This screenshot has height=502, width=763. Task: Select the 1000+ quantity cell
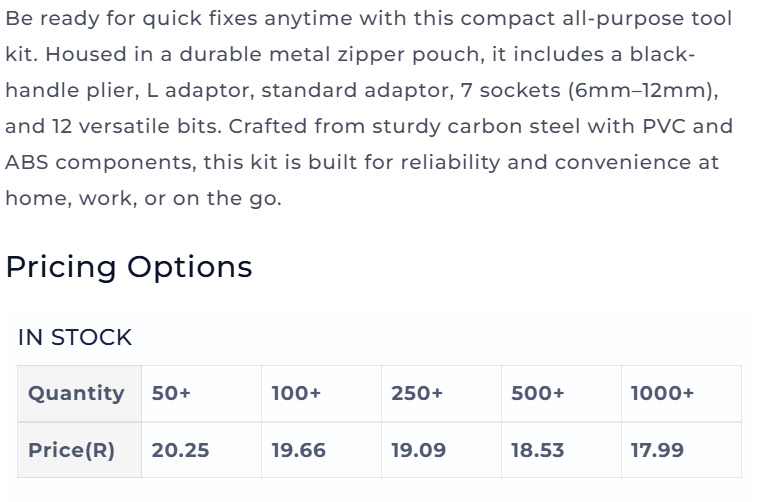682,394
